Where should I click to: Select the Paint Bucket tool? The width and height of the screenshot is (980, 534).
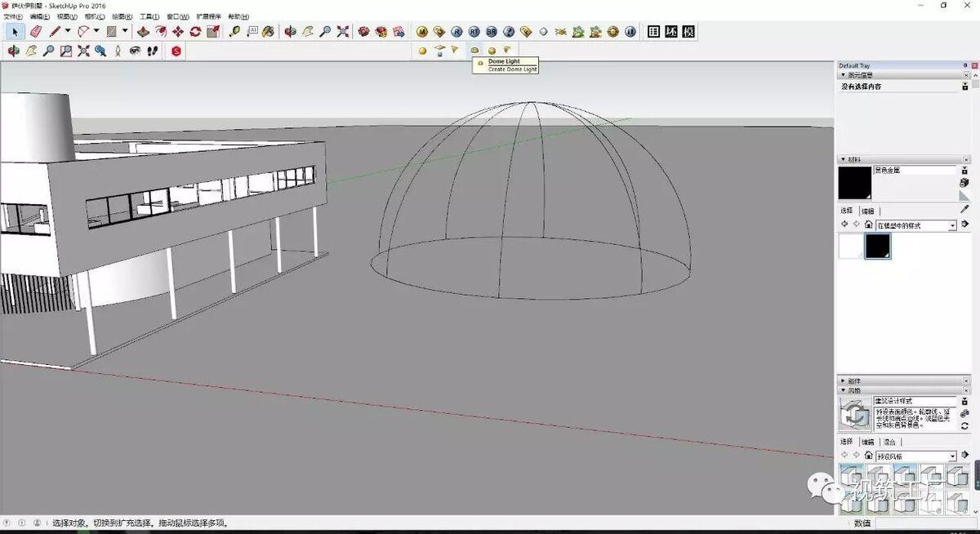coord(269,32)
